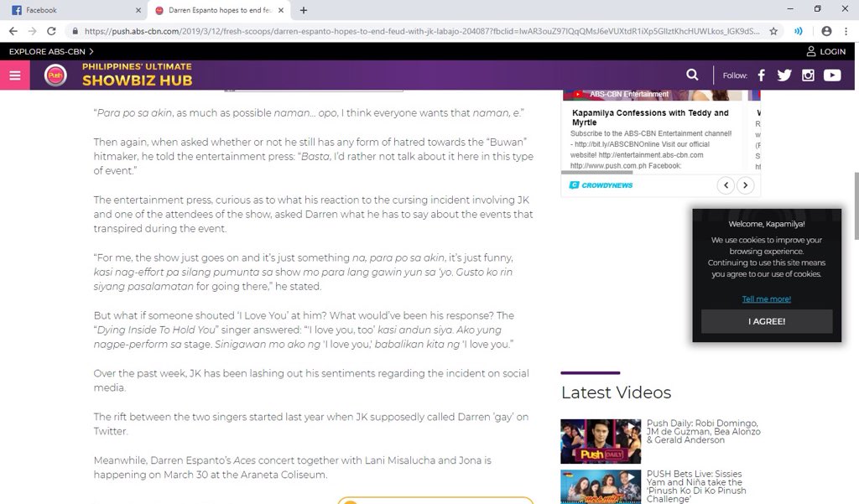The image size is (859, 504).
Task: Close the Facebook tab
Action: (x=138, y=10)
